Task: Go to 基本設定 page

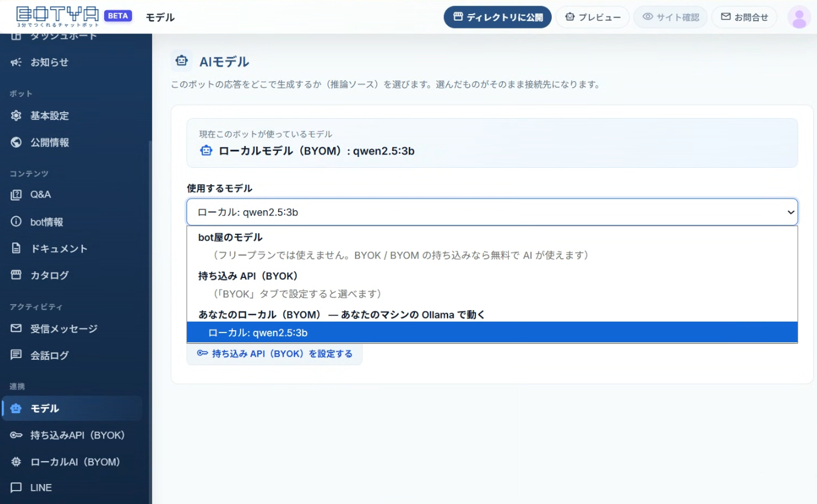Action: 71,115
